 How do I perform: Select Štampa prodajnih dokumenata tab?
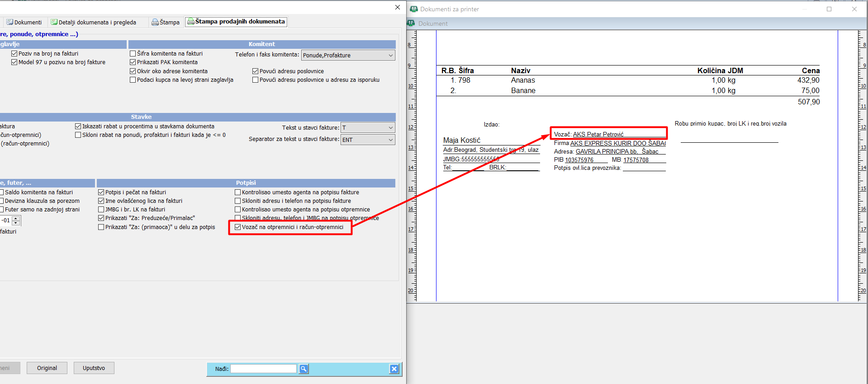tap(236, 22)
